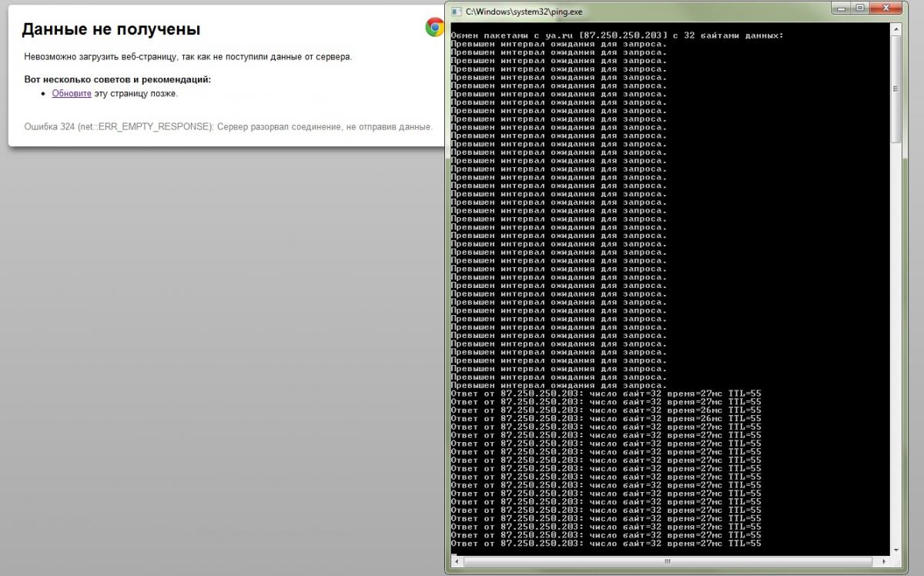Click the C:\Windows\system32\ping.exe title text
Viewport: 924px width, 576px height.
coord(524,11)
